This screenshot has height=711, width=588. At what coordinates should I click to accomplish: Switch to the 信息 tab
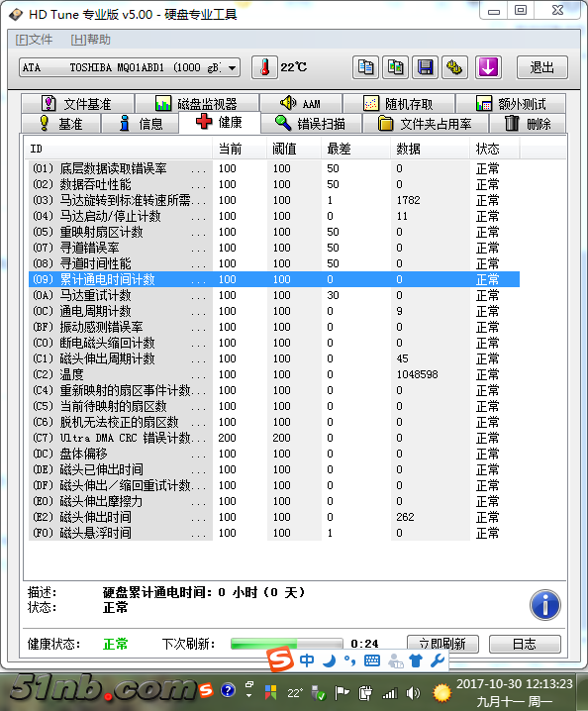point(141,124)
